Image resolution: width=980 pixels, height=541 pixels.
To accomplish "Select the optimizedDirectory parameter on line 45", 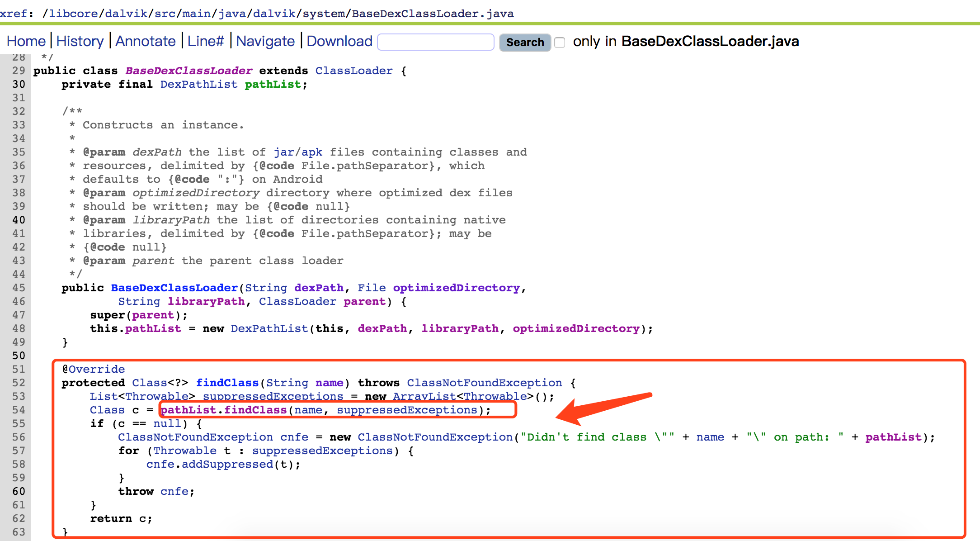I will (x=456, y=288).
